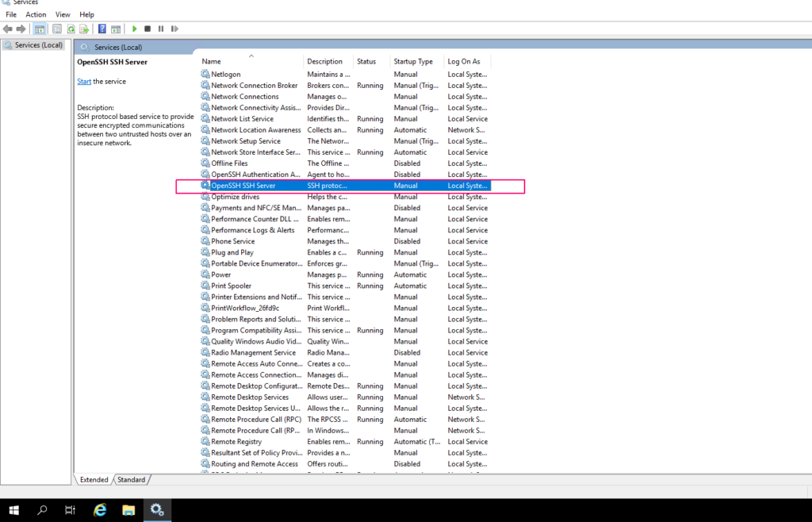The height and width of the screenshot is (522, 812).
Task: Click the Pause Service toolbar icon
Action: click(161, 29)
